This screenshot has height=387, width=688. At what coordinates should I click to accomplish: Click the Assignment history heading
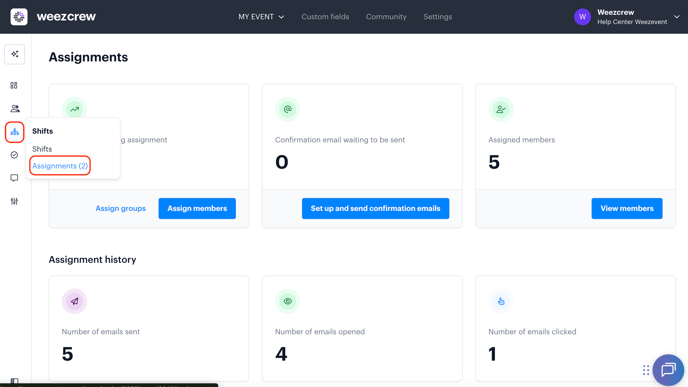point(93,260)
